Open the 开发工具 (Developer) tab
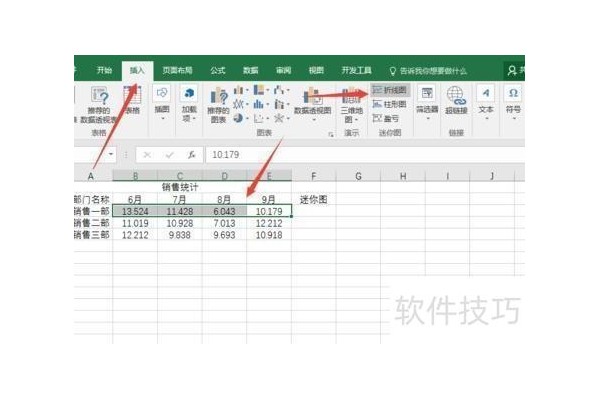The image size is (600, 400). click(x=357, y=70)
